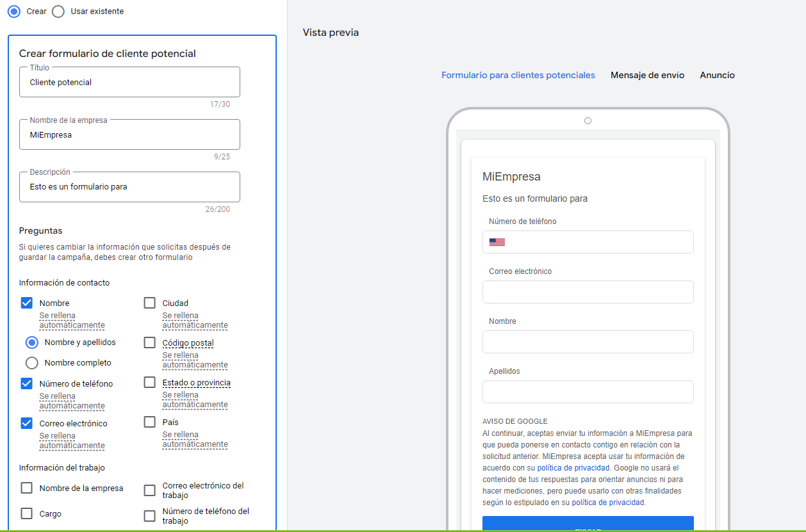Image resolution: width=806 pixels, height=532 pixels.
Task: Check the Cargo checkbox
Action: coord(27,513)
